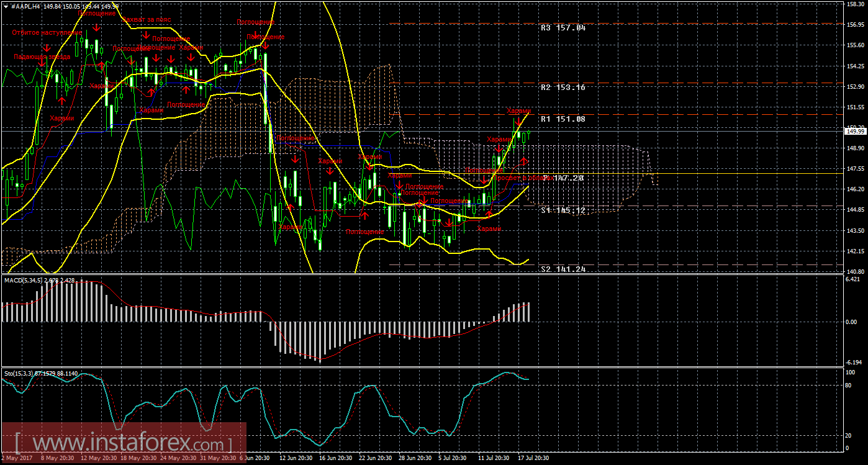Open the www.instaforex.com watermark link

[x=124, y=445]
